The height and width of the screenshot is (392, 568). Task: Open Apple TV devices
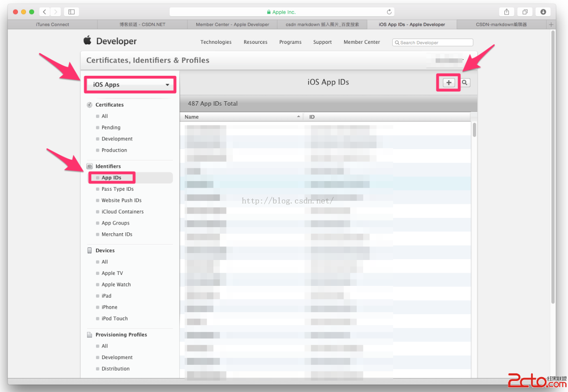112,273
